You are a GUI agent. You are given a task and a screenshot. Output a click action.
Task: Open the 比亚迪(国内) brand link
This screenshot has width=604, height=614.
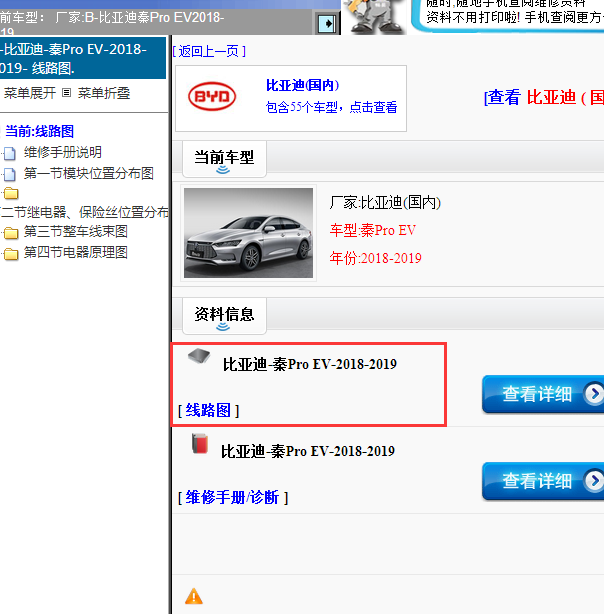pos(302,85)
